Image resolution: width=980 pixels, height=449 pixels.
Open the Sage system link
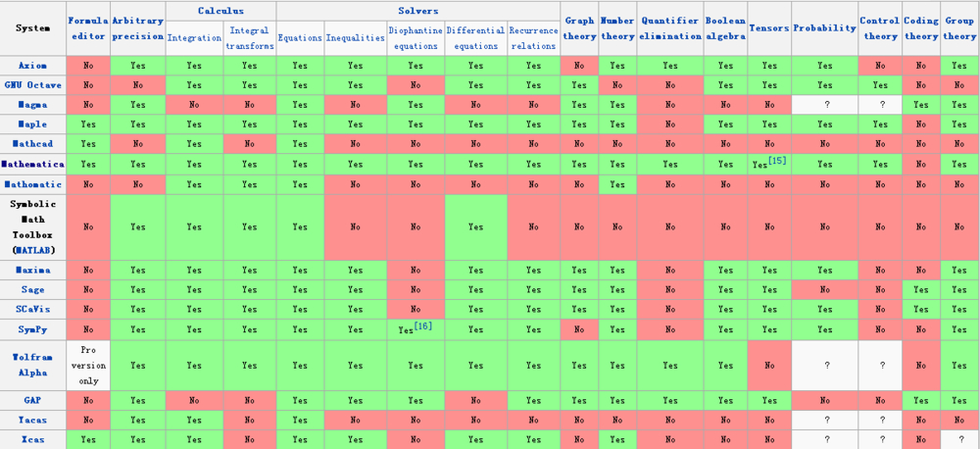(x=32, y=290)
